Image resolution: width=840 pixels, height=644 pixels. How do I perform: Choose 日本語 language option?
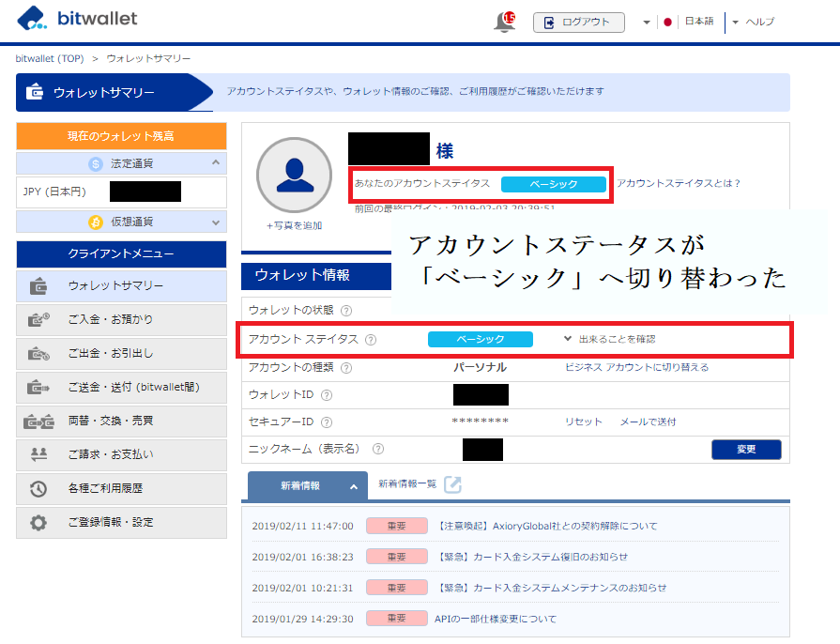click(x=699, y=21)
